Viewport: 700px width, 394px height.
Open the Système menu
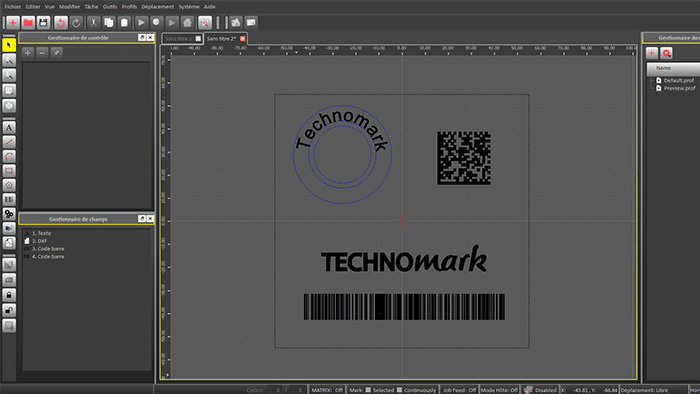pyautogui.click(x=189, y=7)
